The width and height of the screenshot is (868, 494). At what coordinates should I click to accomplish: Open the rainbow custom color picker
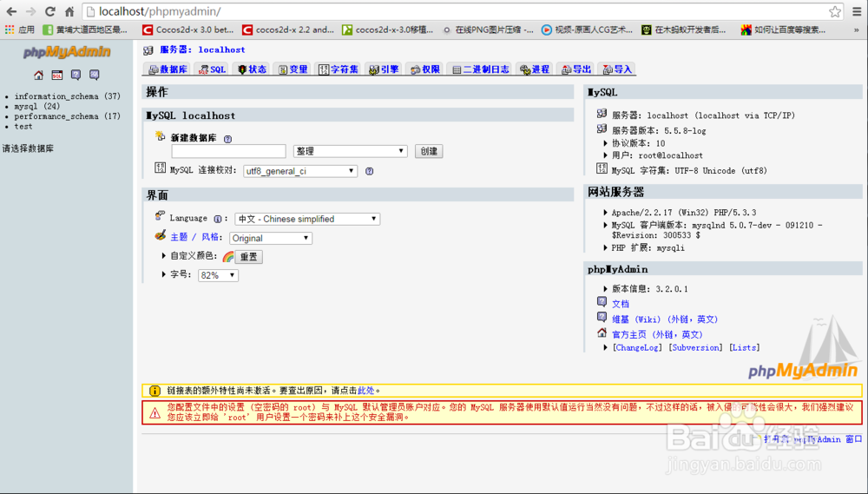tap(228, 256)
